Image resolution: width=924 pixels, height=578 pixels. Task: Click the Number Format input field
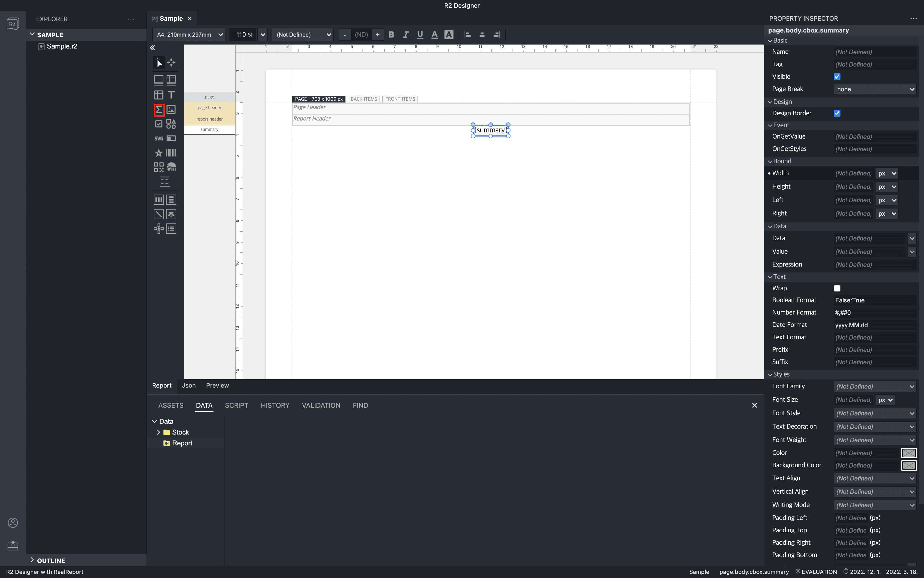click(875, 313)
